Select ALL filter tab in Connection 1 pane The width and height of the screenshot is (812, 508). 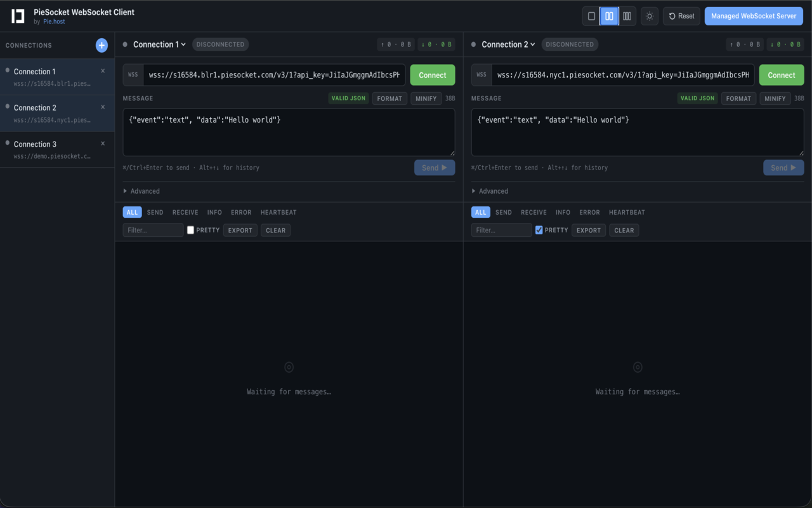(x=132, y=212)
